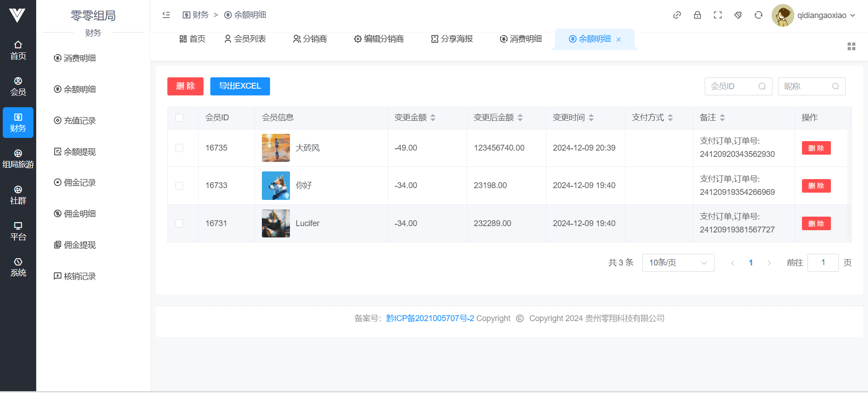Open the theme icon in top toolbar
Screen dimensions: 868x393
tap(738, 15)
